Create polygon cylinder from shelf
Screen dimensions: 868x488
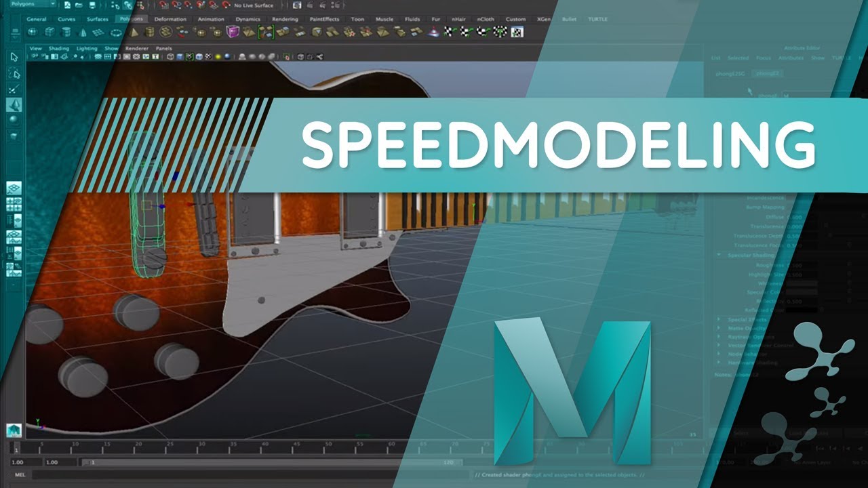pos(66,32)
